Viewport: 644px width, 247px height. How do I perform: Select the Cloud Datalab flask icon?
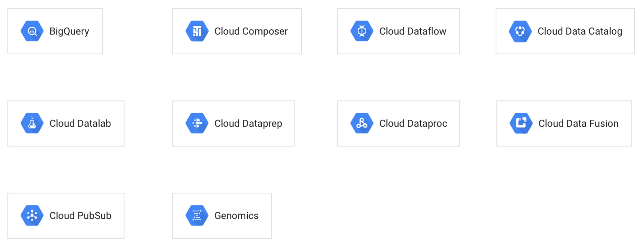[x=32, y=123]
